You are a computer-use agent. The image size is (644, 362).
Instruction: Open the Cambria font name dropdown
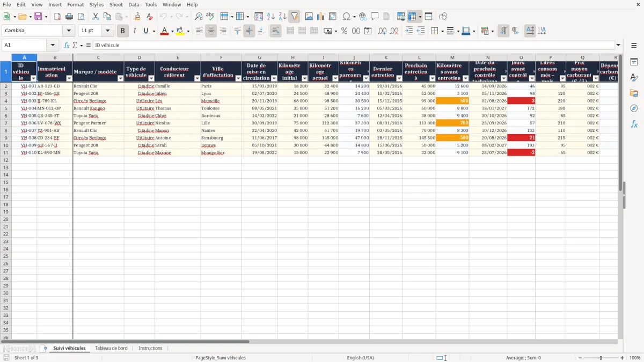click(x=69, y=31)
